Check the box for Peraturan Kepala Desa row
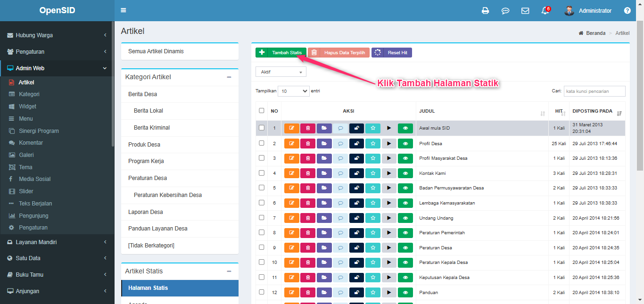This screenshot has width=644, height=304. [x=262, y=262]
